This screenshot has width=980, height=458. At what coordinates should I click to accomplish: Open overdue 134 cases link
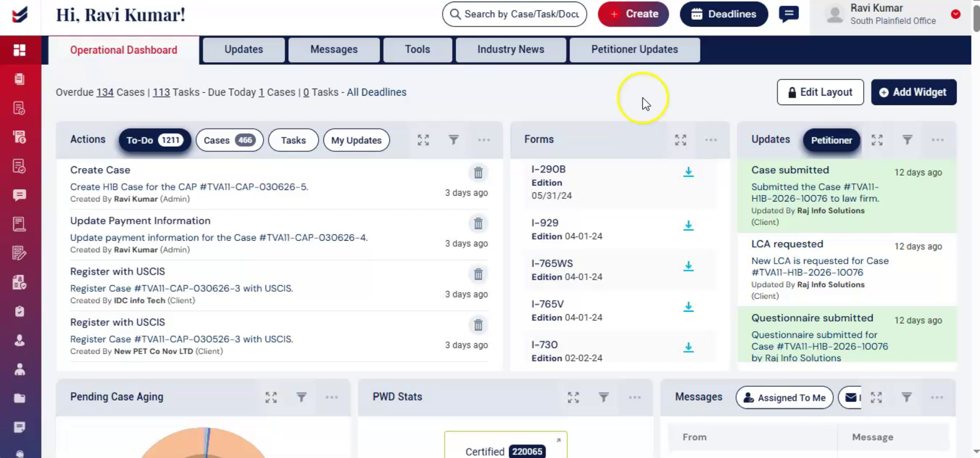(105, 92)
